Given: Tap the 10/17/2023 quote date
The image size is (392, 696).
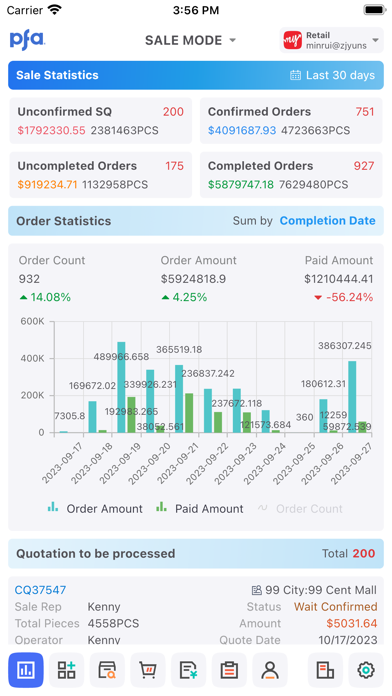Looking at the screenshot, I should click(348, 640).
